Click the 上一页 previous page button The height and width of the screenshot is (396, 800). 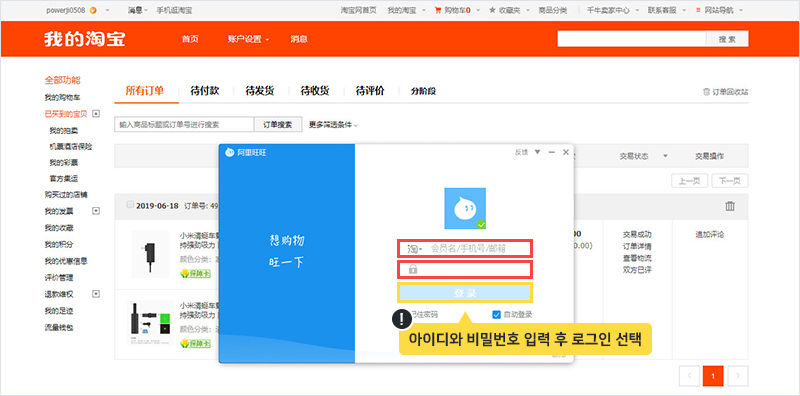click(x=689, y=181)
